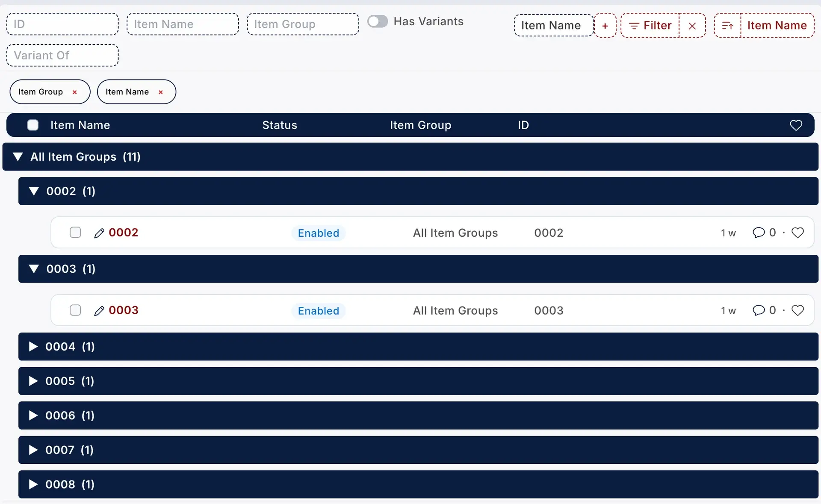
Task: Collapse the 0003 (1) group
Action: click(34, 269)
